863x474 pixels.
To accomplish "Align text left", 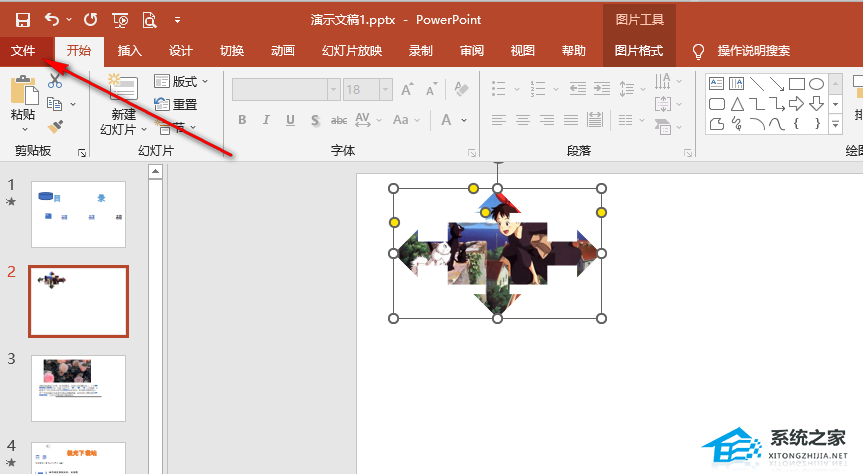I will pos(499,120).
